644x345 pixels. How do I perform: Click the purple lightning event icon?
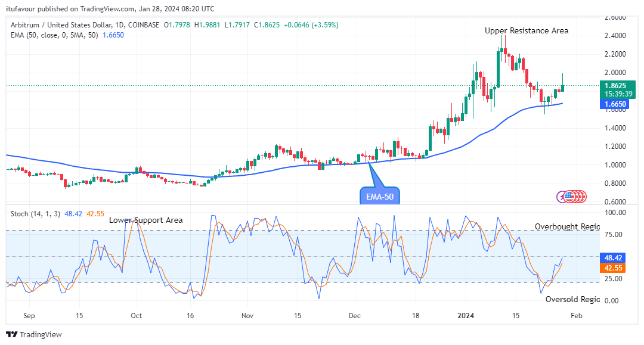coord(561,196)
